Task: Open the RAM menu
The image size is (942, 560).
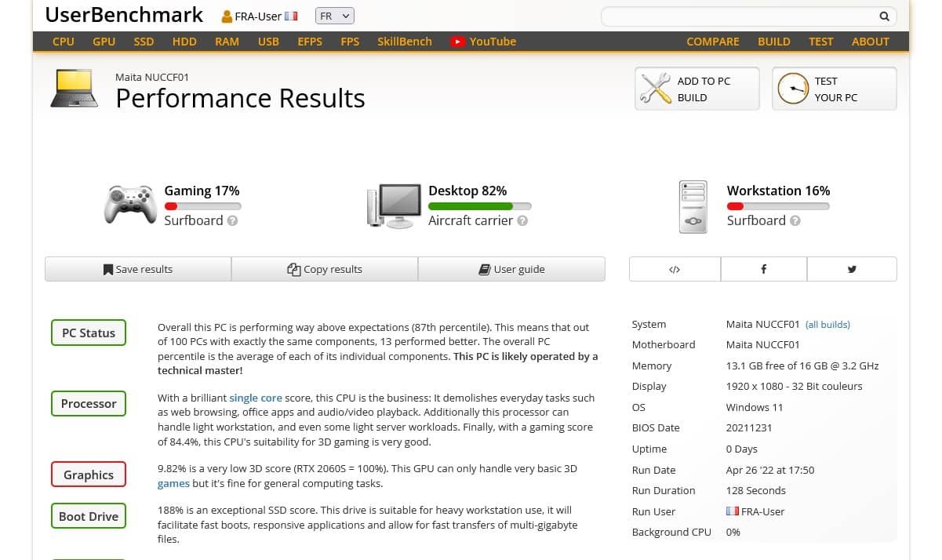Action: point(227,42)
